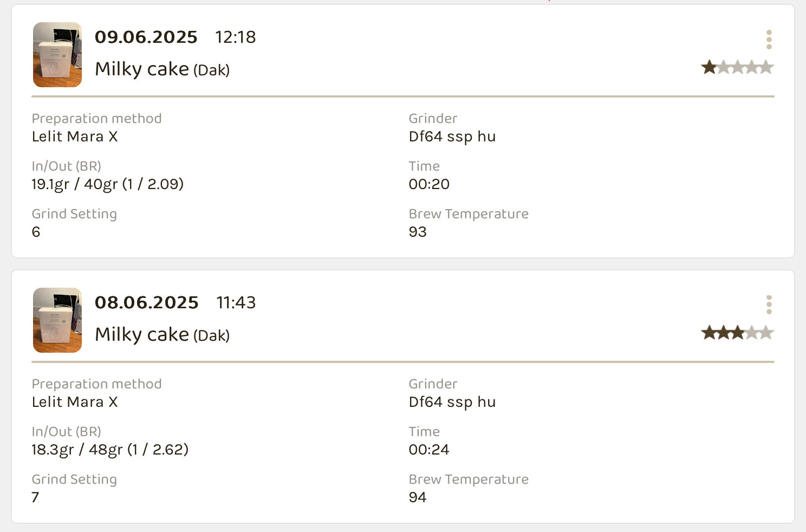Click the one-star rating on 09.06.2025 brew
This screenshot has height=532, width=806.
point(708,68)
